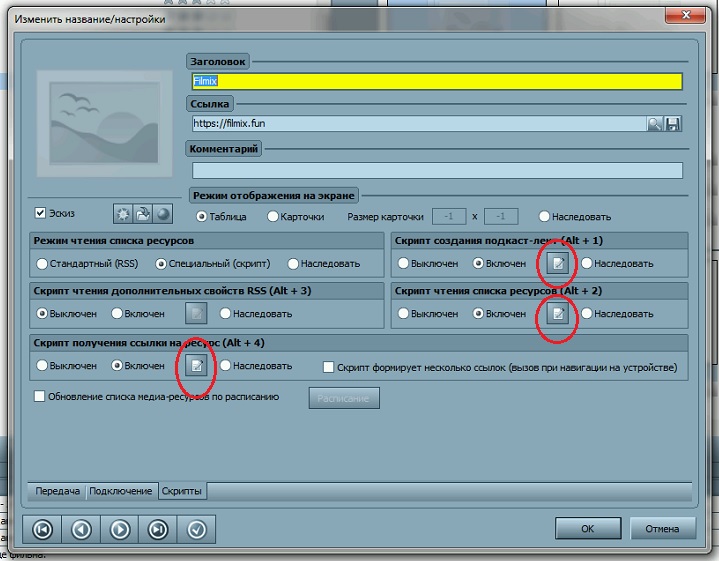Click the gear thumbnail settings icon
The height and width of the screenshot is (561, 719).
click(123, 214)
